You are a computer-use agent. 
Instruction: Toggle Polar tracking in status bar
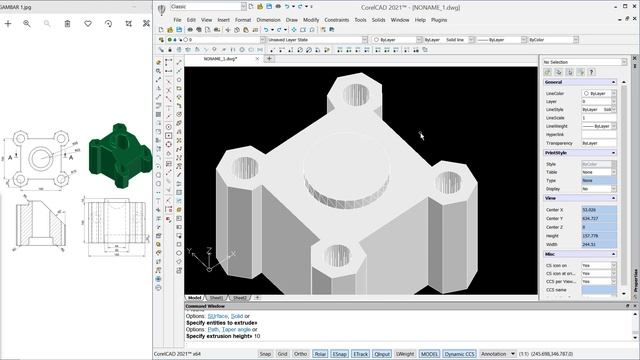pyautogui.click(x=320, y=354)
